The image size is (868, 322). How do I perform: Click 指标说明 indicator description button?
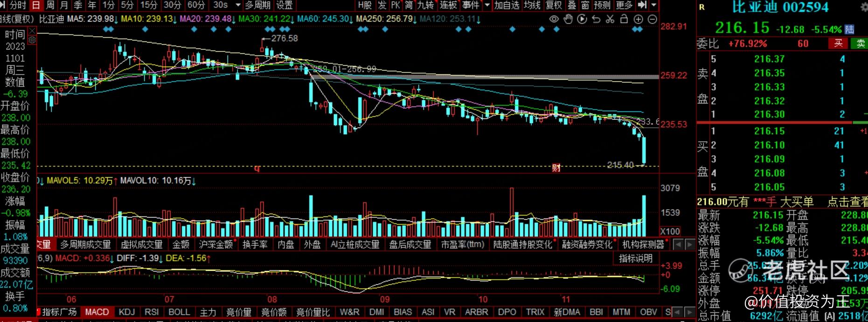635,259
